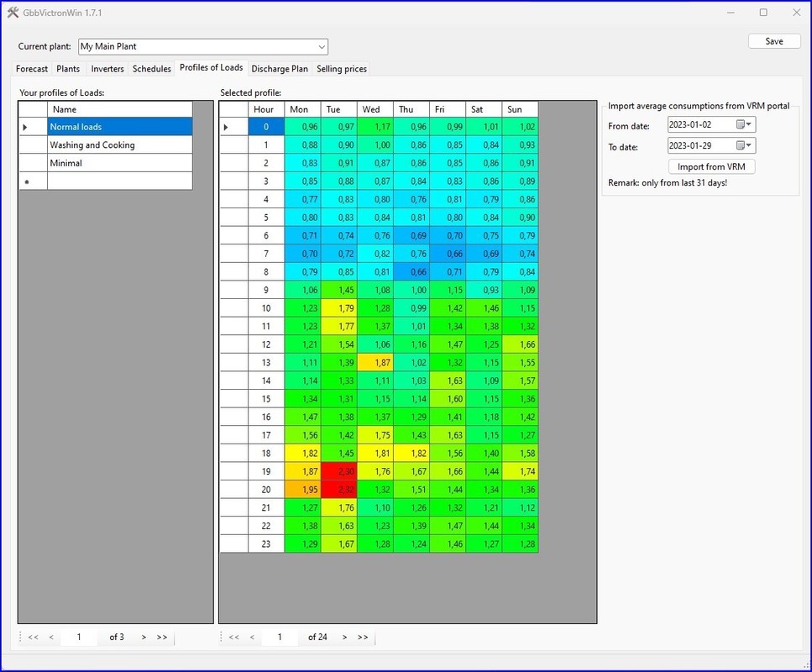Switch to the Discharge Plan tab
Viewport: 812px width, 672px height.
point(280,69)
